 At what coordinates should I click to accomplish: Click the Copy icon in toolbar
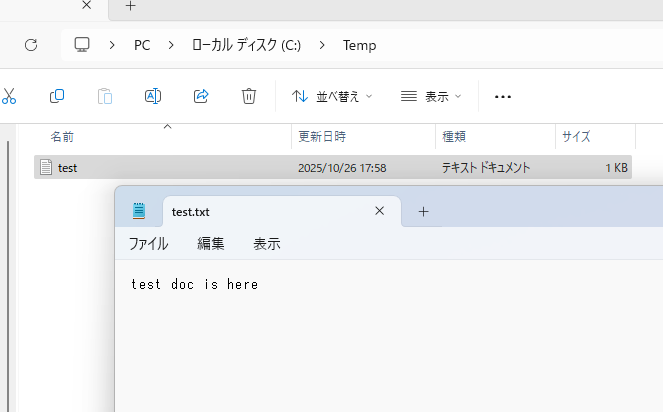click(57, 96)
